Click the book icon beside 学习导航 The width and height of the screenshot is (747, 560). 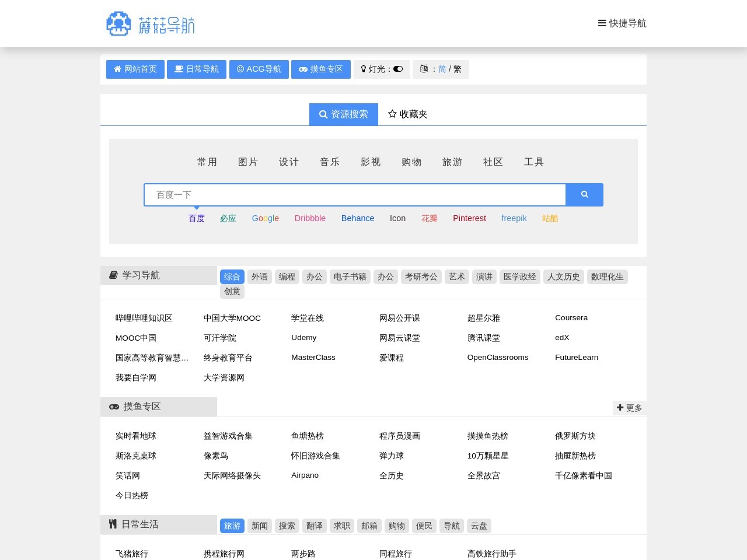pos(113,275)
